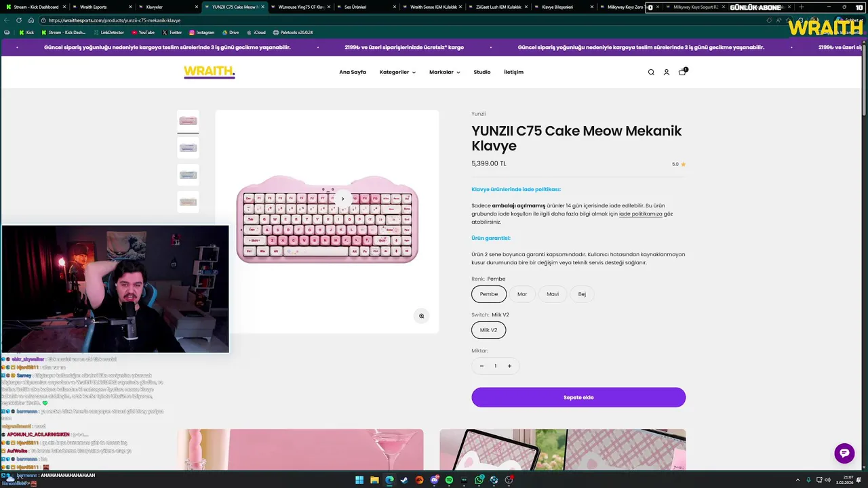The image size is (868, 488).
Task: Open Drive bookmark
Action: point(230,33)
